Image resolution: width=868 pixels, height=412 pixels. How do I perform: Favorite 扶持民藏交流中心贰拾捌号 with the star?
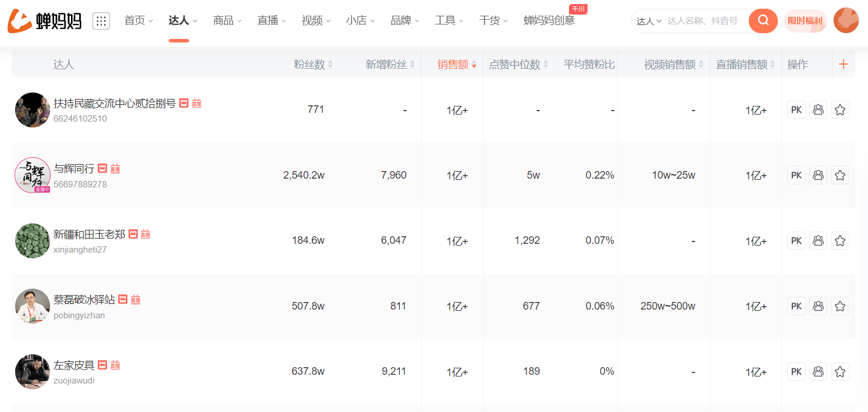(x=839, y=109)
